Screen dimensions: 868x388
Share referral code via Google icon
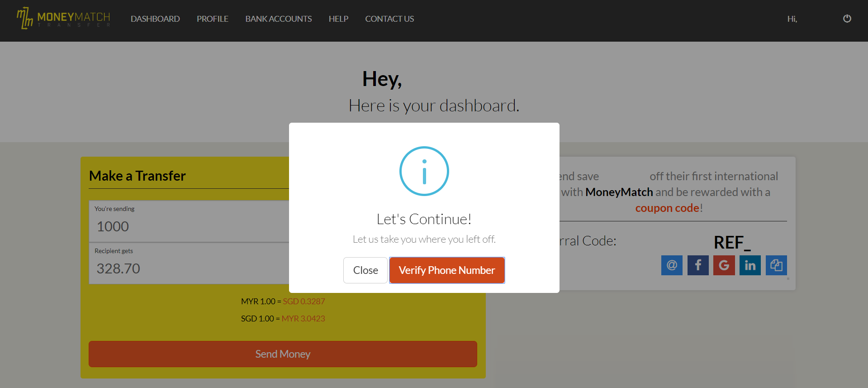click(x=724, y=265)
